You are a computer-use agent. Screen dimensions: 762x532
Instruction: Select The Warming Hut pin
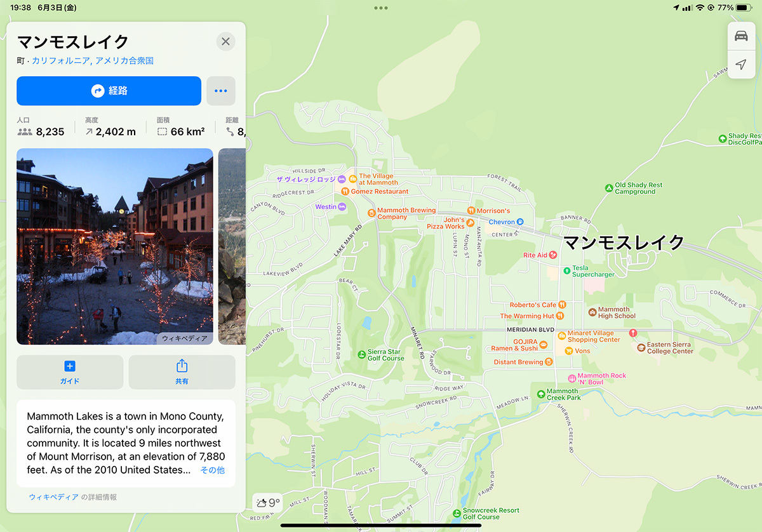[560, 316]
